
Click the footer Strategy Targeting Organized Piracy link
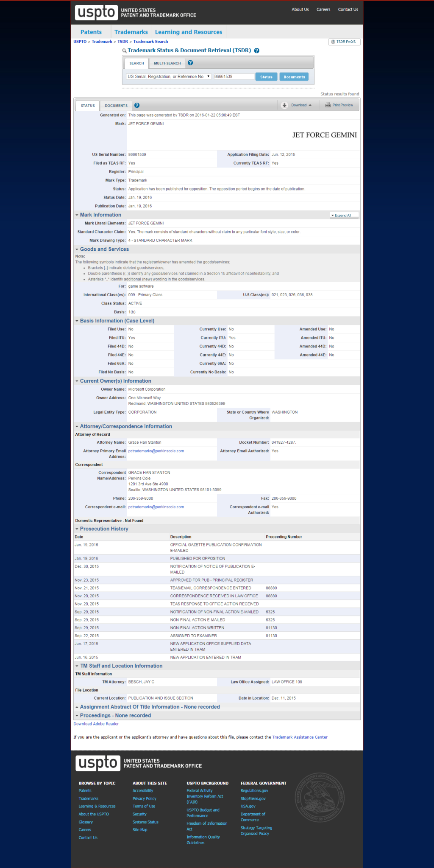(x=256, y=831)
